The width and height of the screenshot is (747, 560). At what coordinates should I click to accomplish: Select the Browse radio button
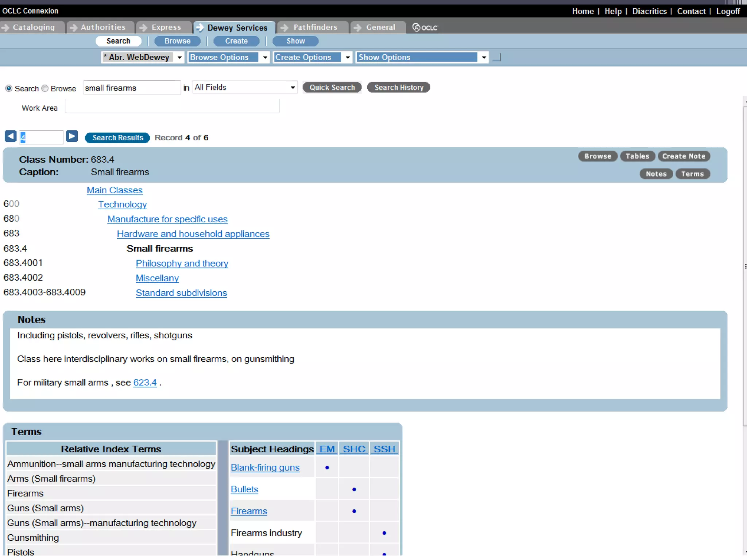[x=45, y=88]
